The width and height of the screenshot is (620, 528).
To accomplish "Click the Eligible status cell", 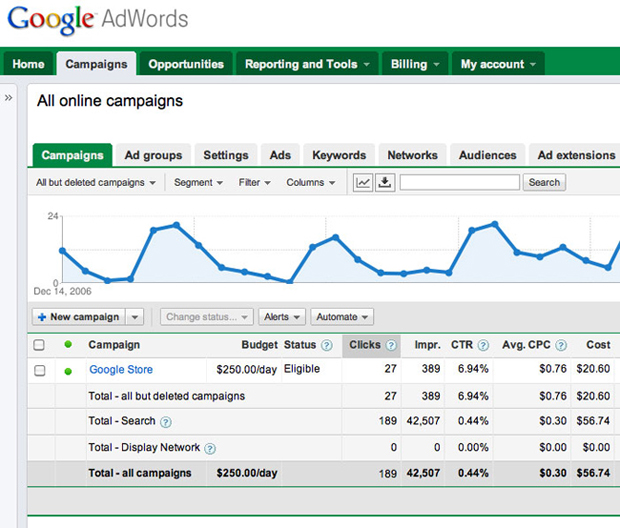I will tap(302, 369).
